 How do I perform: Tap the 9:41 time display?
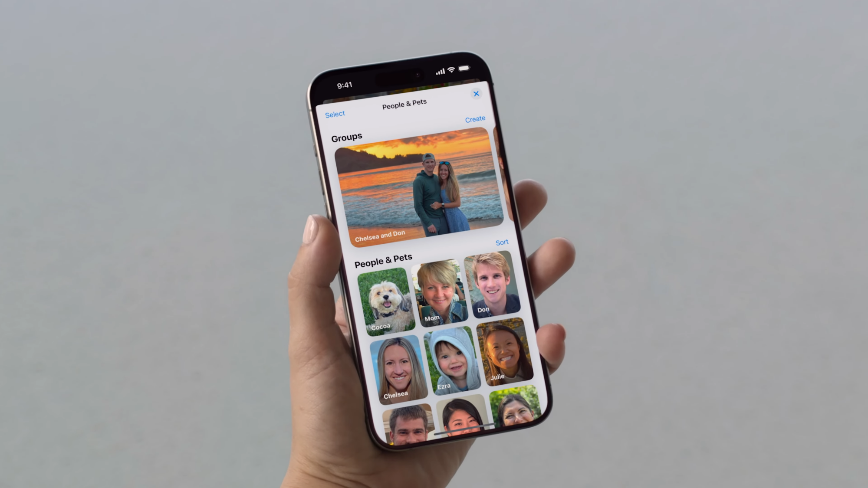point(345,85)
